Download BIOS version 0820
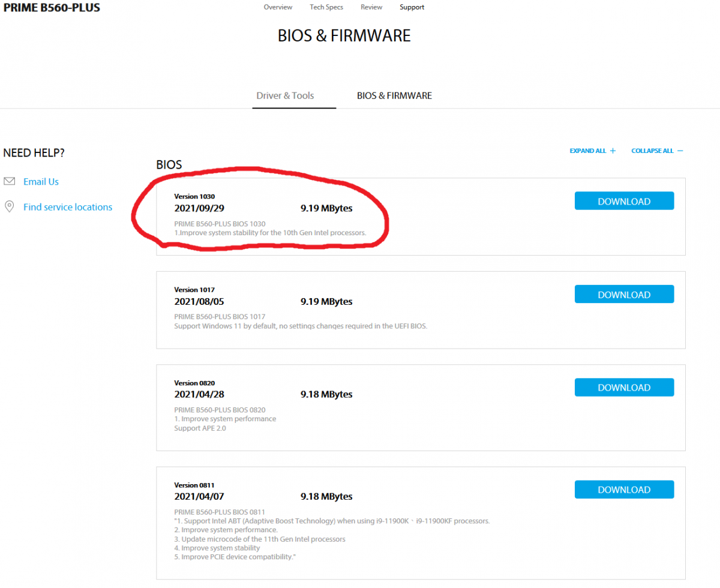The width and height of the screenshot is (720, 588). (x=624, y=387)
